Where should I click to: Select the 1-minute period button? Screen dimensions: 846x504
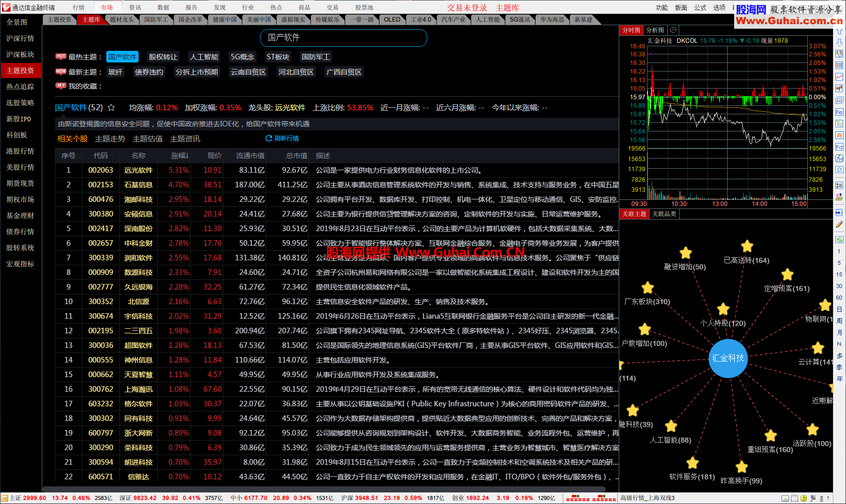839,251
